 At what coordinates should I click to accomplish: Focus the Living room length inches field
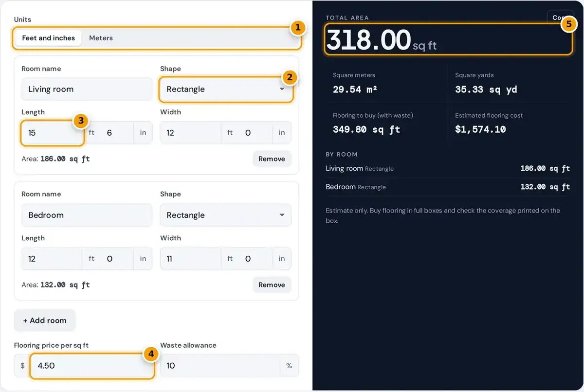[117, 133]
